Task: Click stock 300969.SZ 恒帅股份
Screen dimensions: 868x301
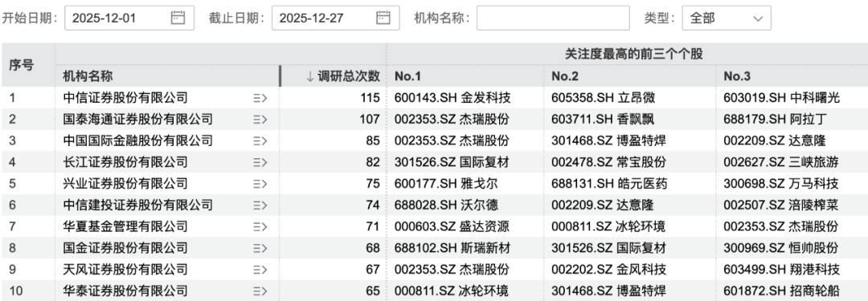Action: click(781, 248)
